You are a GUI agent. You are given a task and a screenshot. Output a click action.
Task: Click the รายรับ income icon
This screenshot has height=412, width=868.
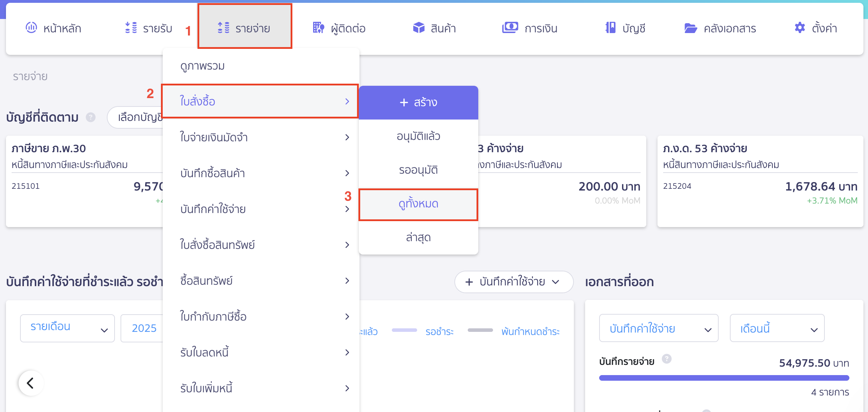click(131, 27)
